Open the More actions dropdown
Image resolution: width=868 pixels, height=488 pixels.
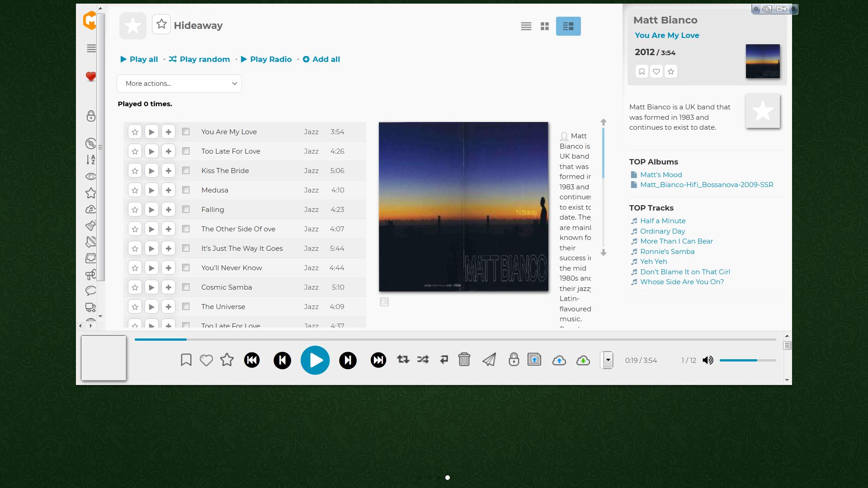pos(179,84)
